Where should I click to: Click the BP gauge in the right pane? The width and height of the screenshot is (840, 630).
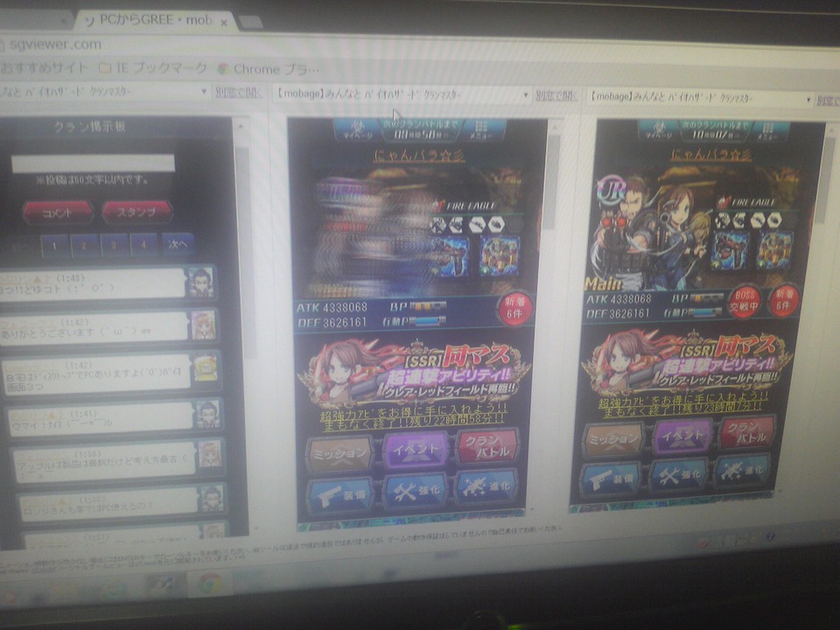coord(707,297)
